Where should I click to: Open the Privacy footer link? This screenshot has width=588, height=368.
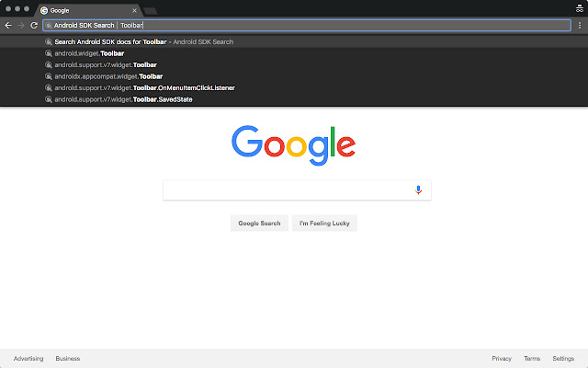[502, 359]
